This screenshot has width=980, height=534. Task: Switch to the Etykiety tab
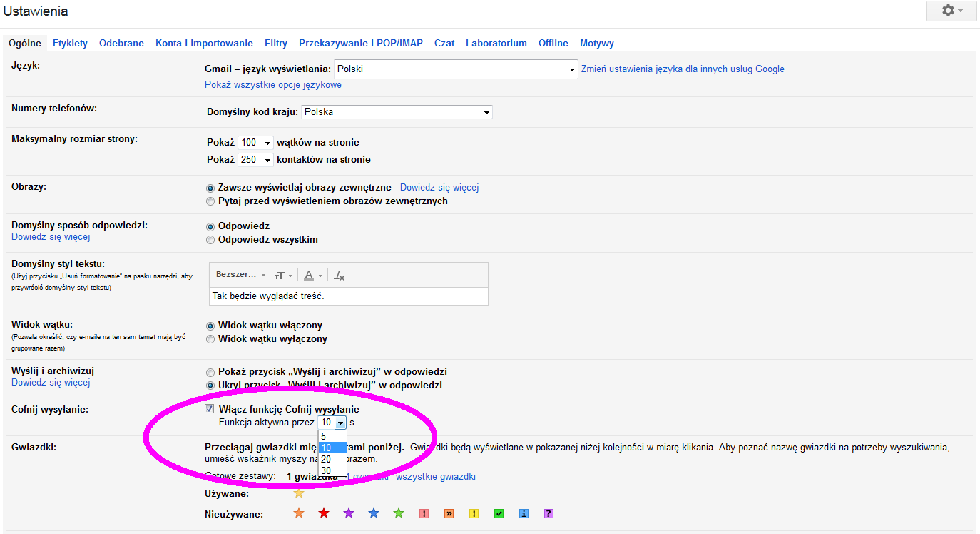[70, 43]
